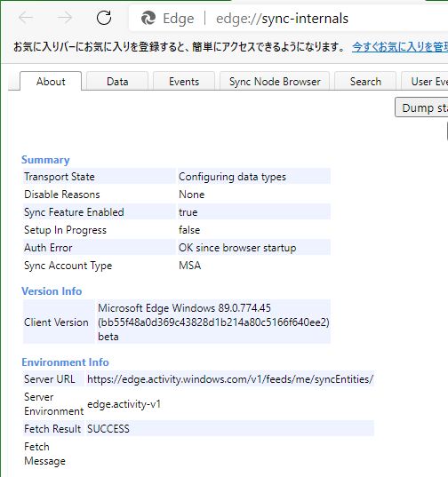Select 'Microsoft Edge Windows 89.0.774.45' text
This screenshot has height=477, width=448.
184,308
